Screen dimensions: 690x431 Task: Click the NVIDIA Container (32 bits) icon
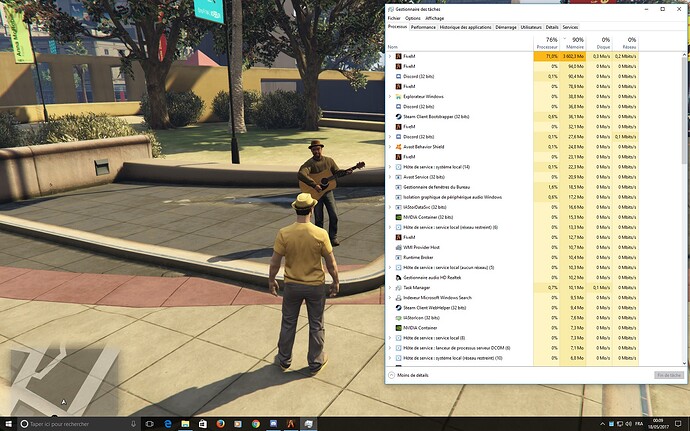(x=398, y=217)
